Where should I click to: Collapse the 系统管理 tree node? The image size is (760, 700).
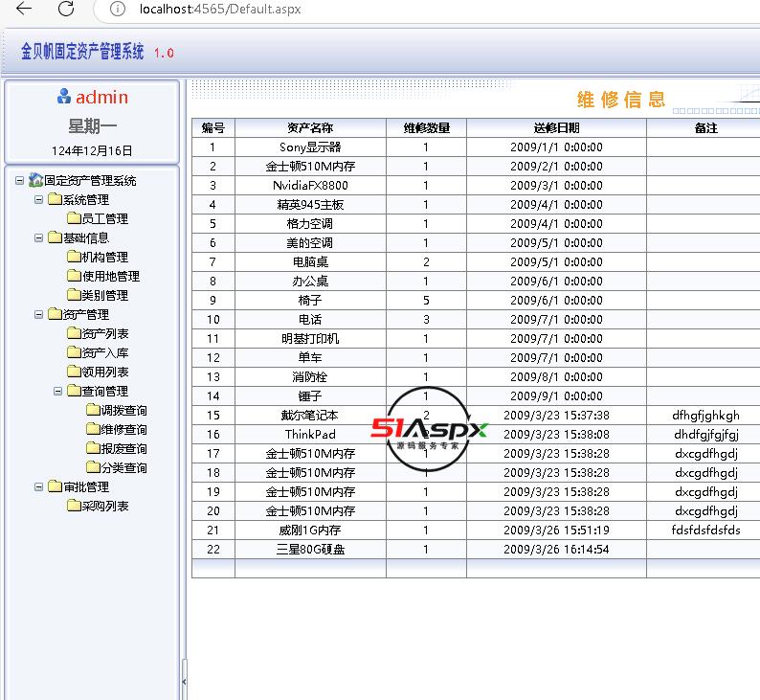[x=39, y=200]
